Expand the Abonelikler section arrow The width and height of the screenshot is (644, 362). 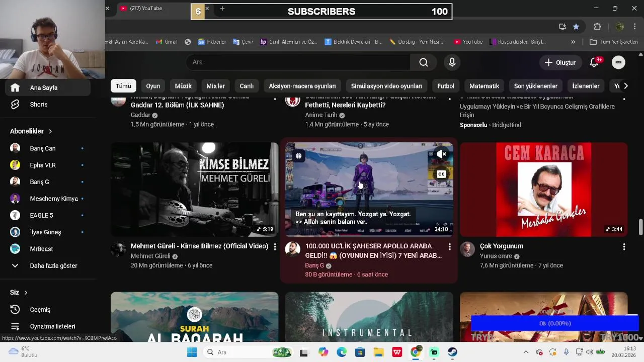[x=50, y=131]
